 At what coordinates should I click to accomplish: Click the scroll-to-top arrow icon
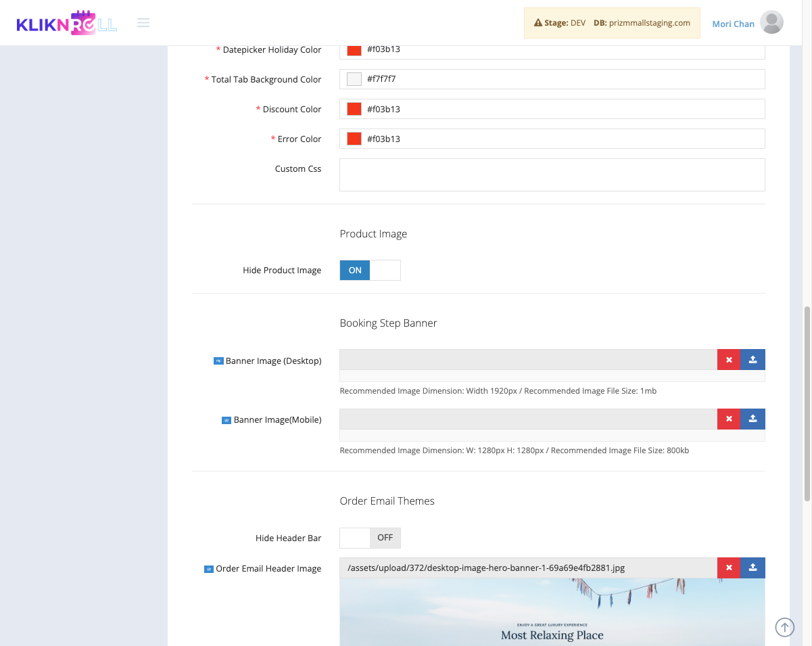click(x=784, y=627)
